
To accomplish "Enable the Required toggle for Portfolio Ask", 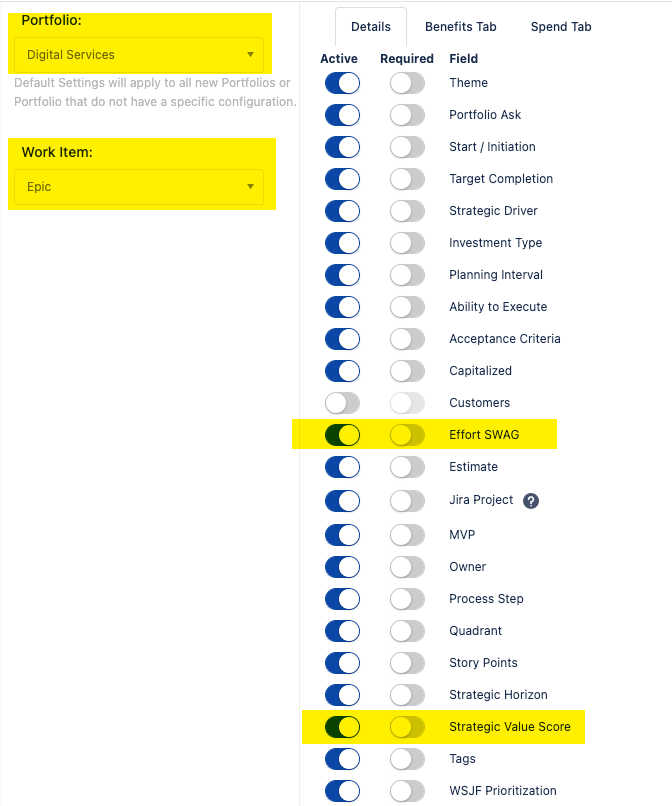I will pos(406,115).
